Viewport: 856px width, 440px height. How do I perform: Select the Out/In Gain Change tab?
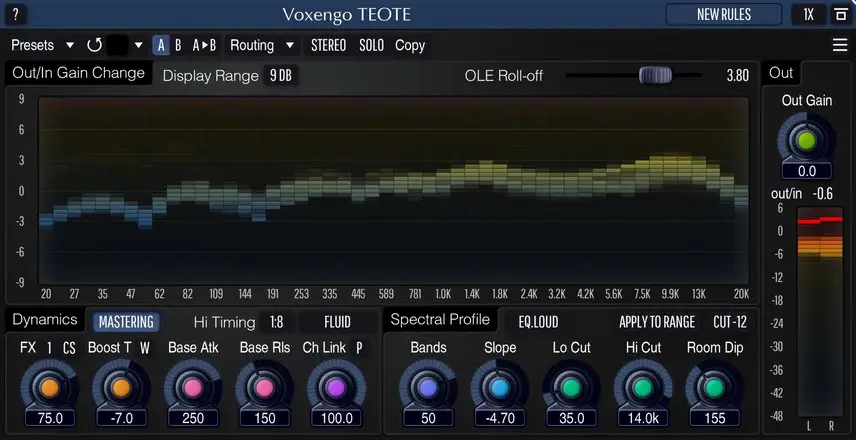pyautogui.click(x=79, y=73)
